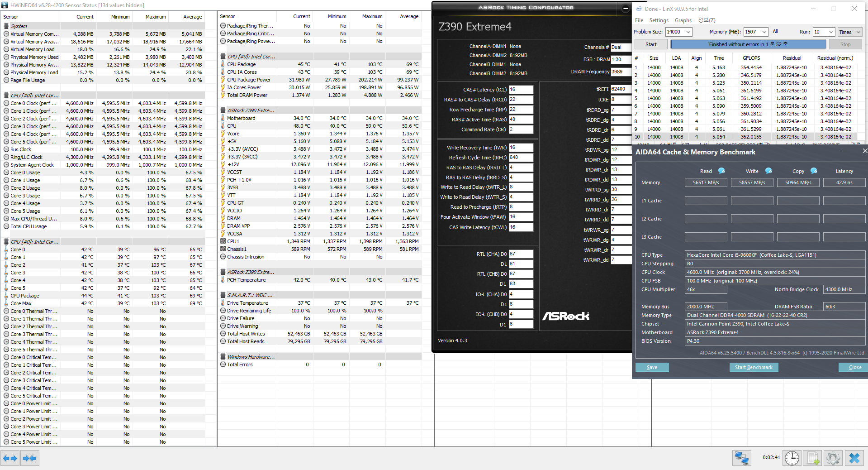This screenshot has width=868, height=470.
Task: Click the Memory Read value 56517 MB/s
Action: point(706,182)
